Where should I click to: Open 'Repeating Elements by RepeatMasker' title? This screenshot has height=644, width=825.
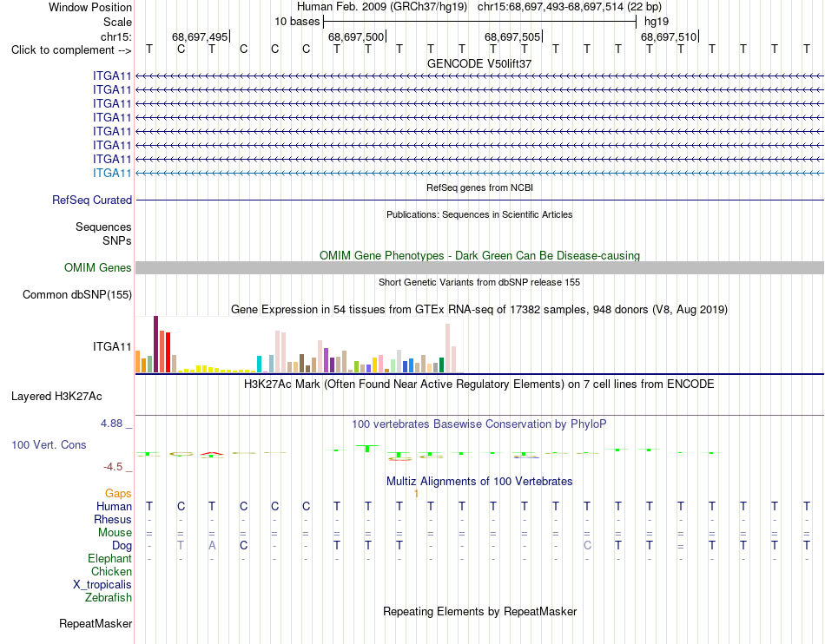coord(479,611)
